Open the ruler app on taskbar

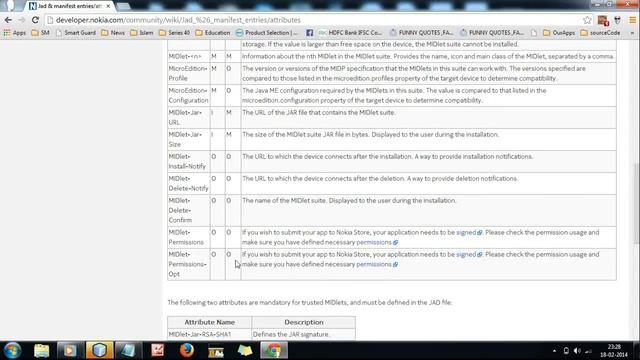coord(216,351)
